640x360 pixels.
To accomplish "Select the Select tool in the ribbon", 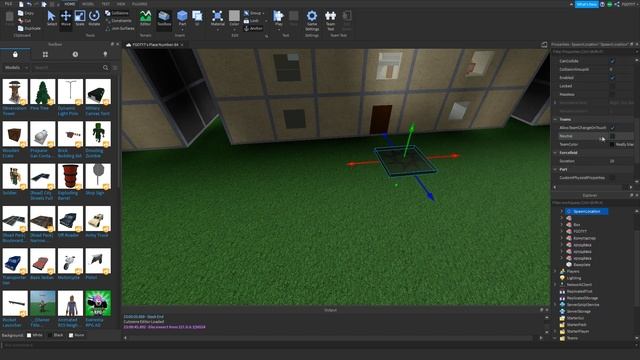I will (51, 18).
